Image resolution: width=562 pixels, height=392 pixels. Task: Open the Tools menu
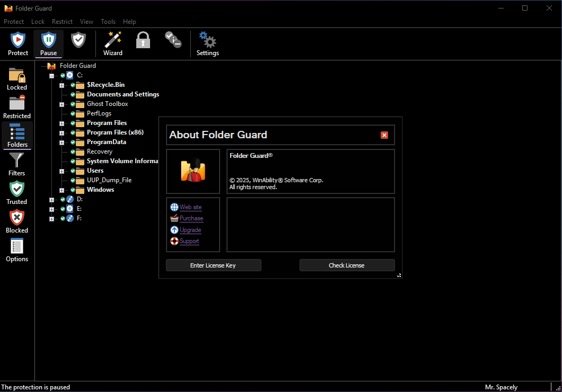point(108,22)
